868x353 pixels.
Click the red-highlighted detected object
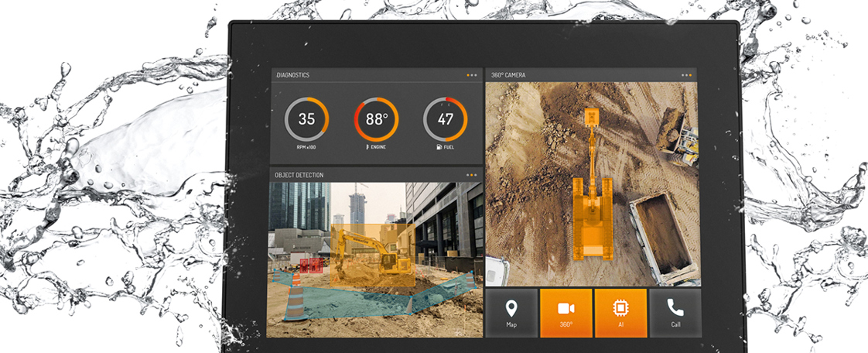(312, 266)
